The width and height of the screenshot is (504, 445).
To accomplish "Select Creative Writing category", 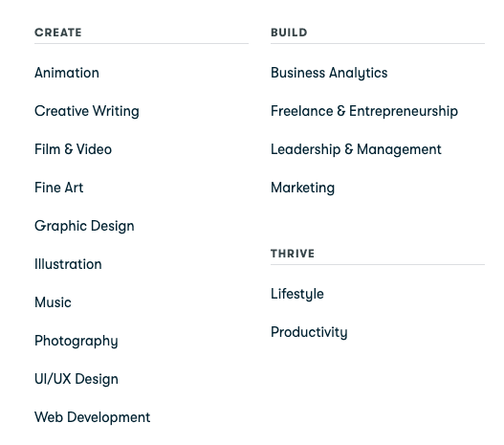I will click(x=87, y=111).
